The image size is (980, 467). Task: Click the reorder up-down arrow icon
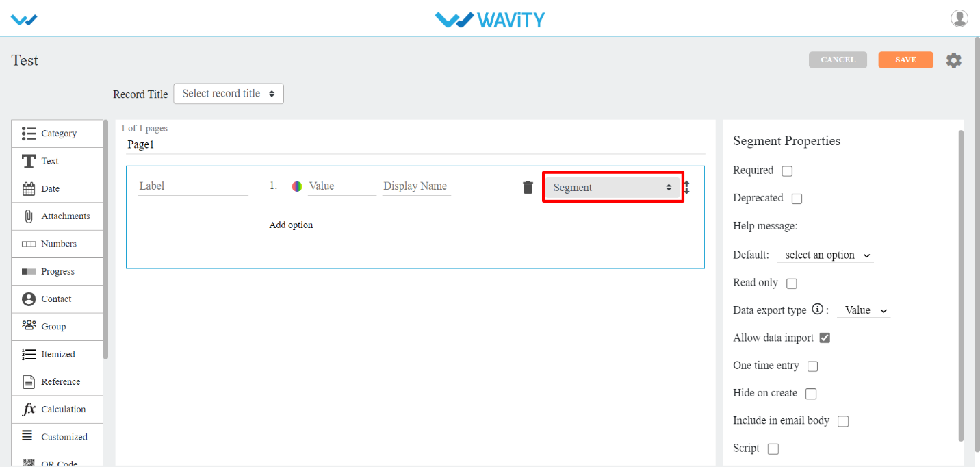click(x=686, y=187)
